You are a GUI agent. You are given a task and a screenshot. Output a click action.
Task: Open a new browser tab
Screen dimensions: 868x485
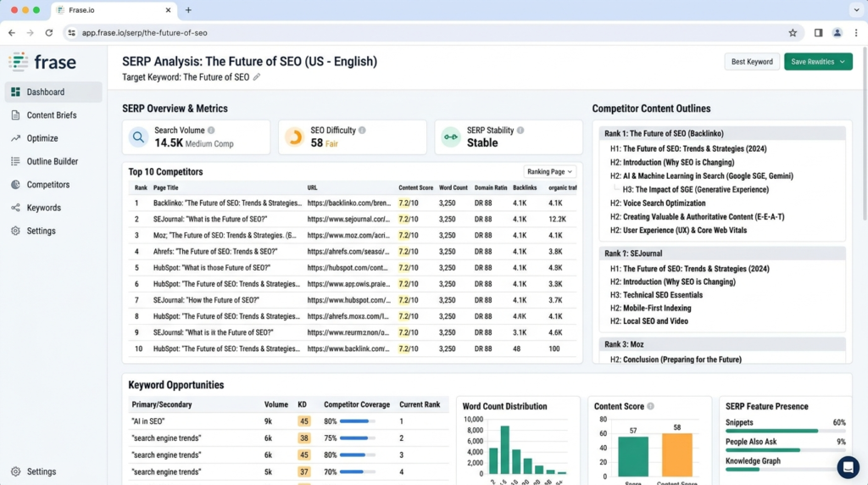[x=188, y=10]
